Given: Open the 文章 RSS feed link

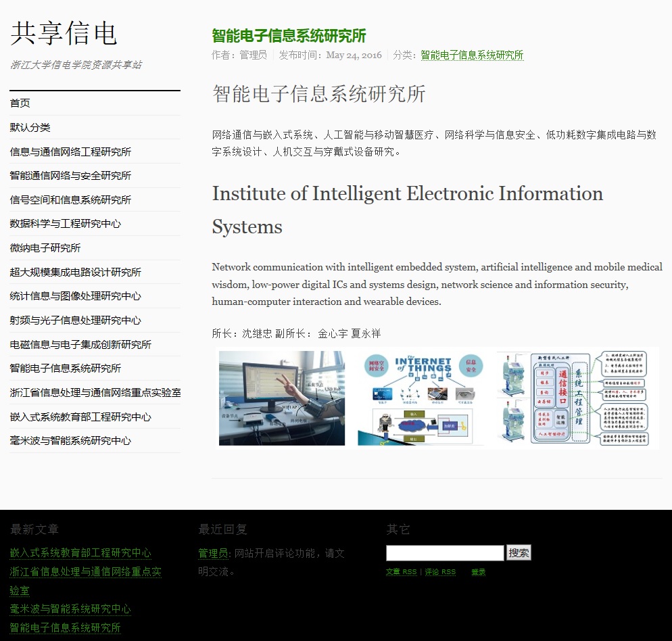Looking at the screenshot, I should 401,572.
